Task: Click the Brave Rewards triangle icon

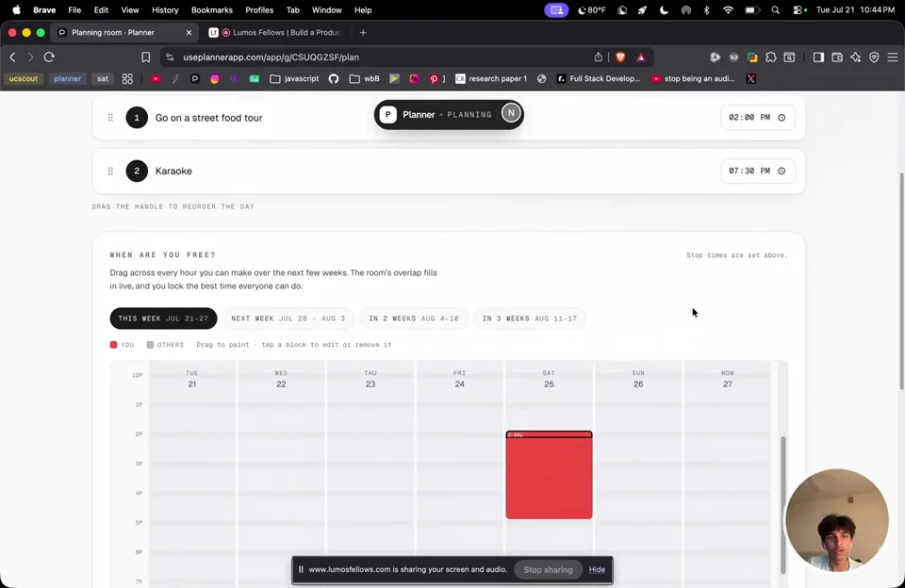Action: click(641, 57)
